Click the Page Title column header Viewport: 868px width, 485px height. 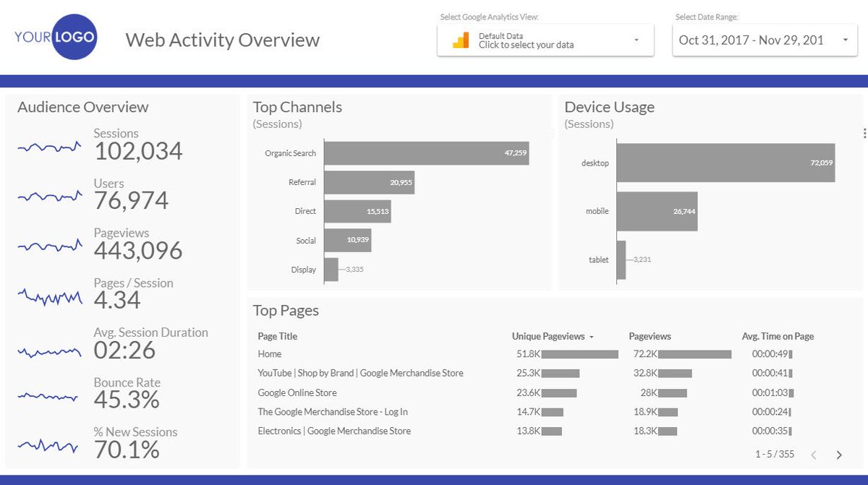pyautogui.click(x=278, y=336)
